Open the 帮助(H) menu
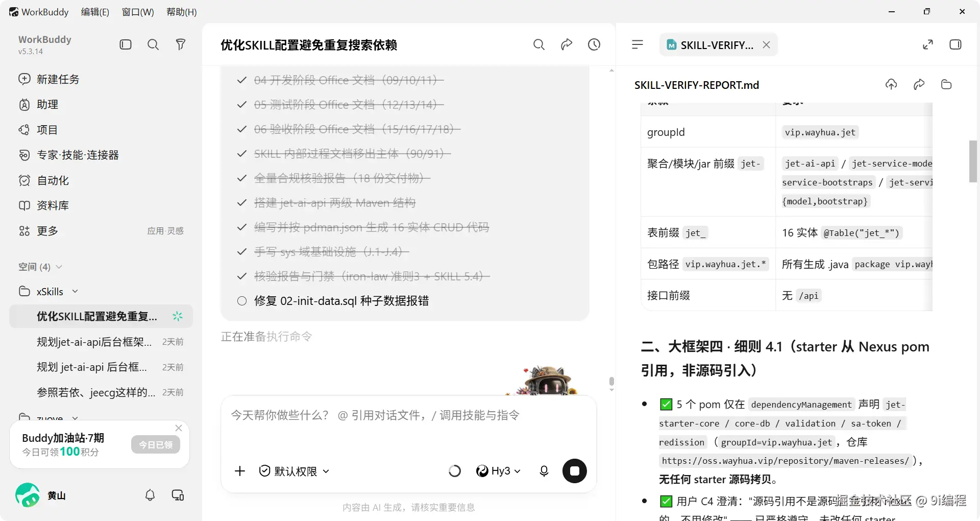 [182, 12]
